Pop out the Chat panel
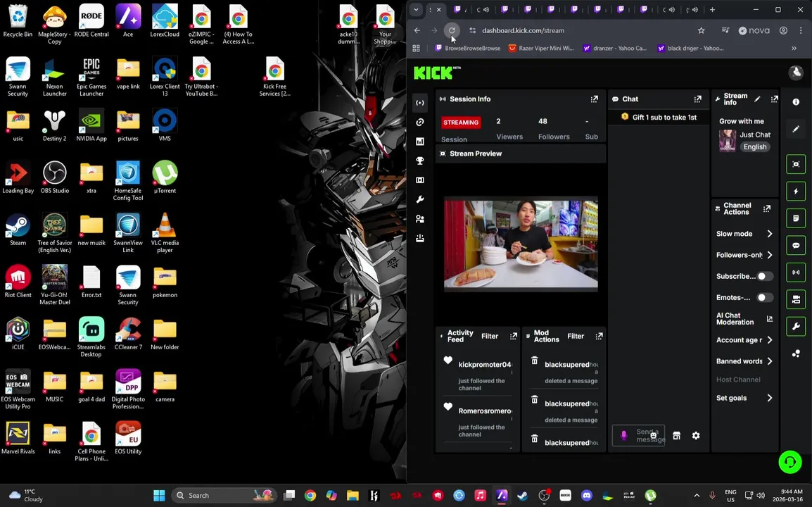Screen dimensions: 812x507 698,99
